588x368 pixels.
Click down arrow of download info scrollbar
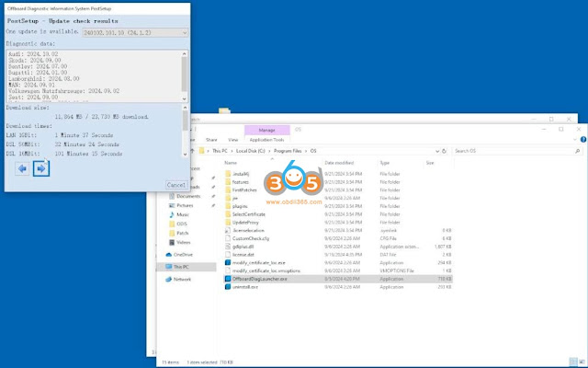pos(185,154)
